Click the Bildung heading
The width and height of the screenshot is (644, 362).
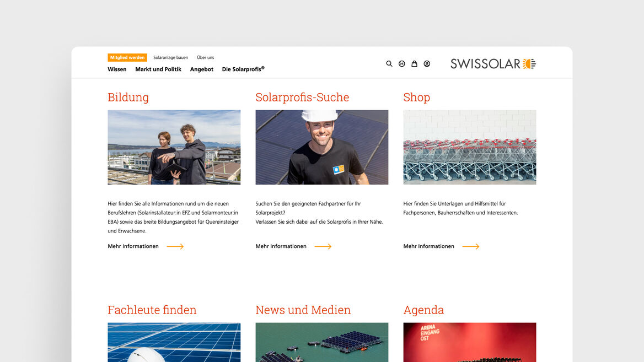click(x=128, y=98)
